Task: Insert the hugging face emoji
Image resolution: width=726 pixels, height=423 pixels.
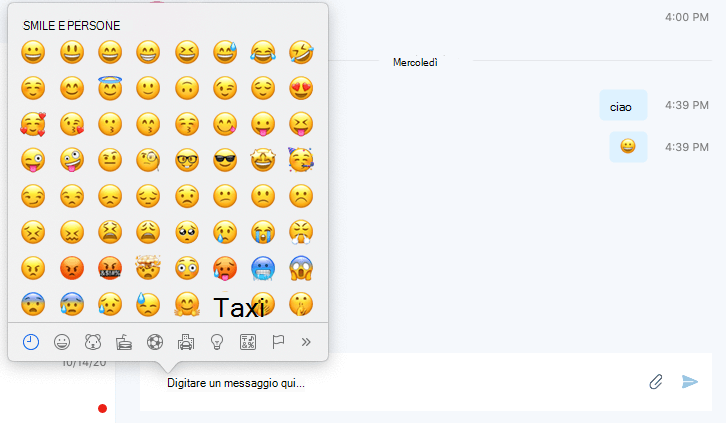Action: click(187, 304)
